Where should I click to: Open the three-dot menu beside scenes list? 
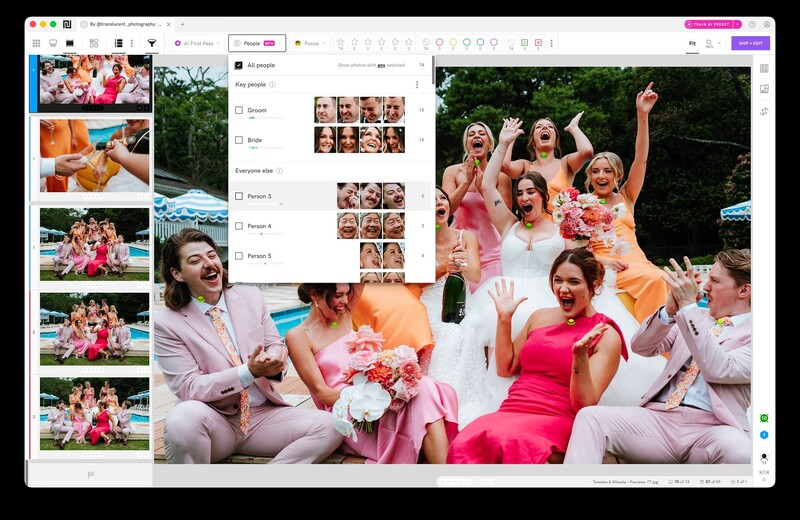coord(132,43)
